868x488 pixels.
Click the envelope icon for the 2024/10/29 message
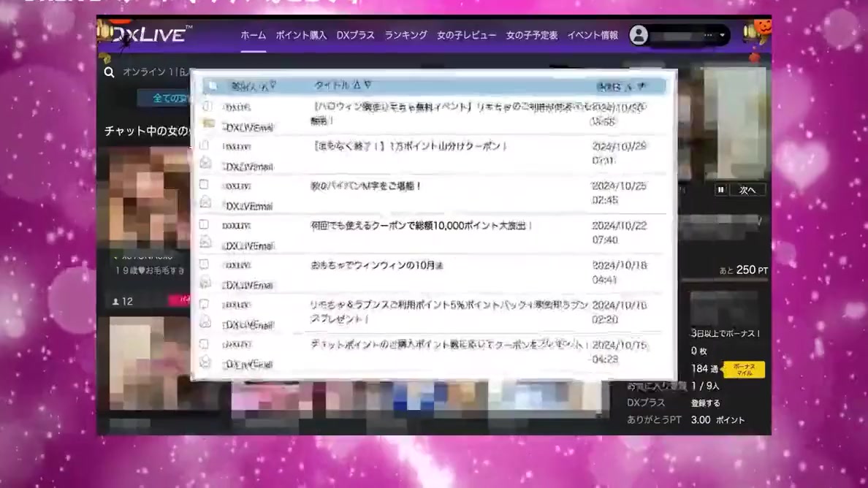pyautogui.click(x=205, y=163)
